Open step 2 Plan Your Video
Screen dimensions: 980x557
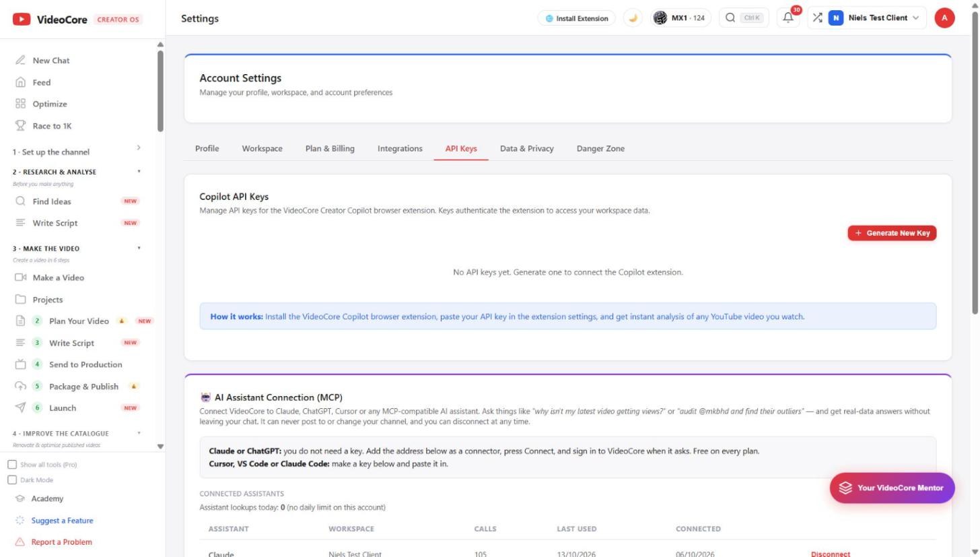coord(79,321)
